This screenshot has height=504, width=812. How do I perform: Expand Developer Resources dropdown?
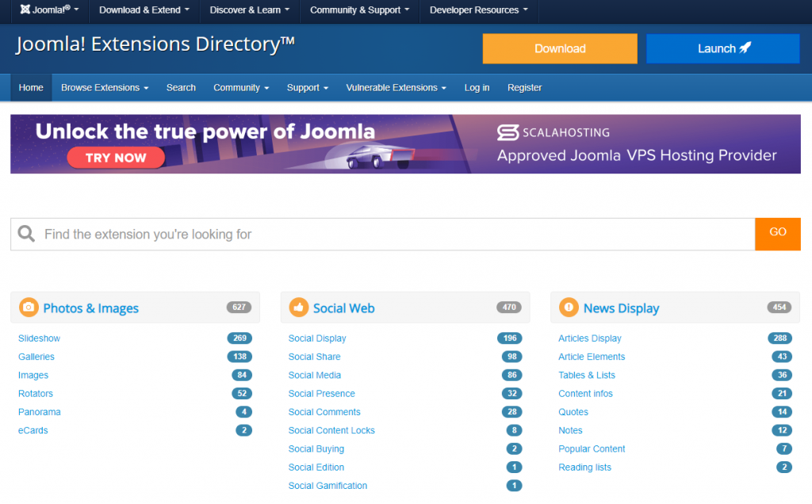coord(479,10)
